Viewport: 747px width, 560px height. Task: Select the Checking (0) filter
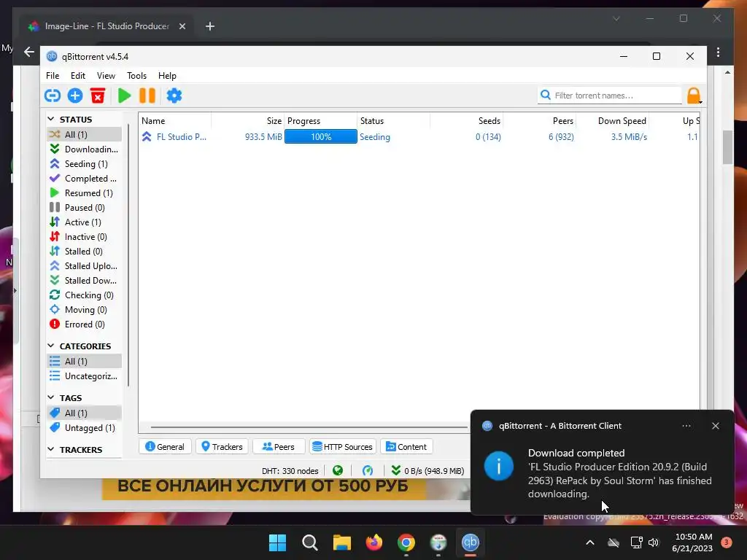tap(85, 295)
